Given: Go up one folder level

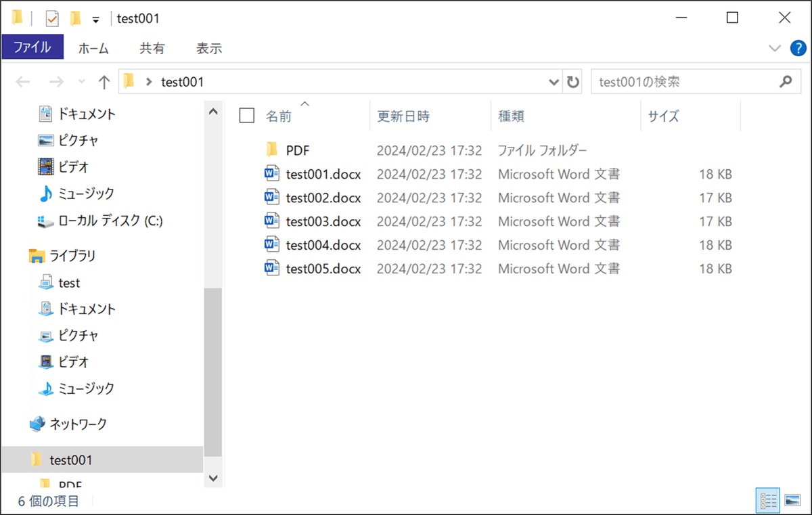Looking at the screenshot, I should coord(104,82).
